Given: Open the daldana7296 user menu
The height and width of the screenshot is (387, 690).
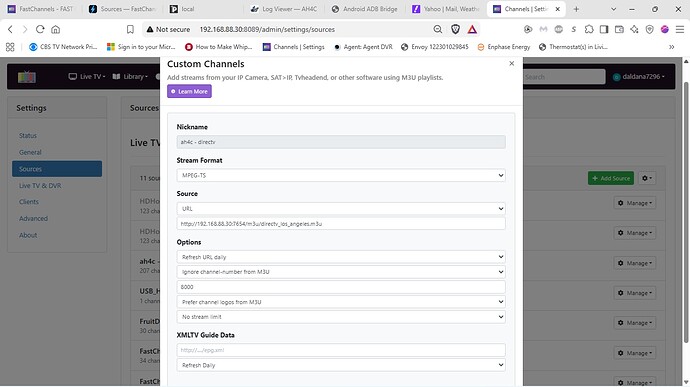Looking at the screenshot, I should [x=638, y=77].
